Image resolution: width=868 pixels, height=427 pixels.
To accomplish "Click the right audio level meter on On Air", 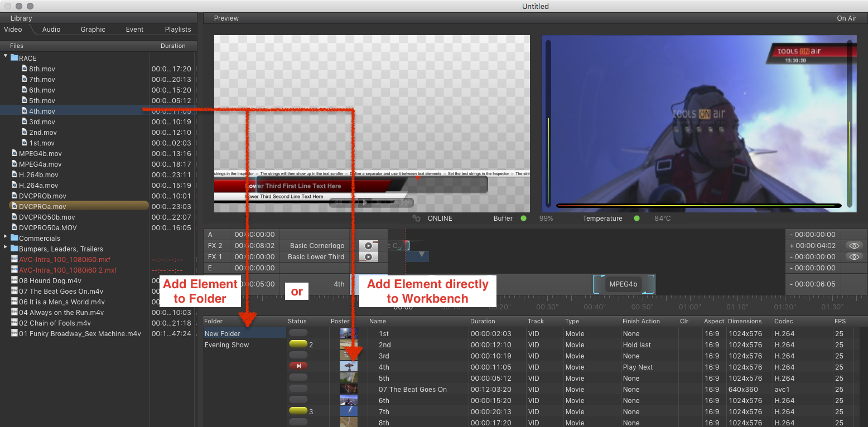I will (850, 123).
